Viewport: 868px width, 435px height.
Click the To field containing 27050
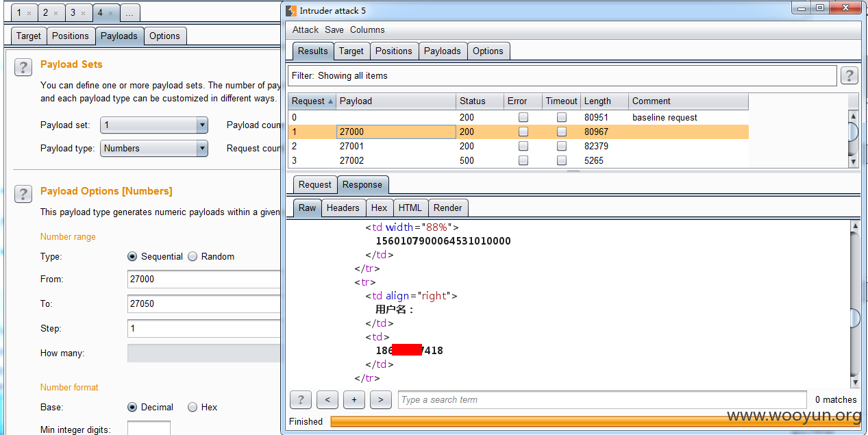coord(204,303)
